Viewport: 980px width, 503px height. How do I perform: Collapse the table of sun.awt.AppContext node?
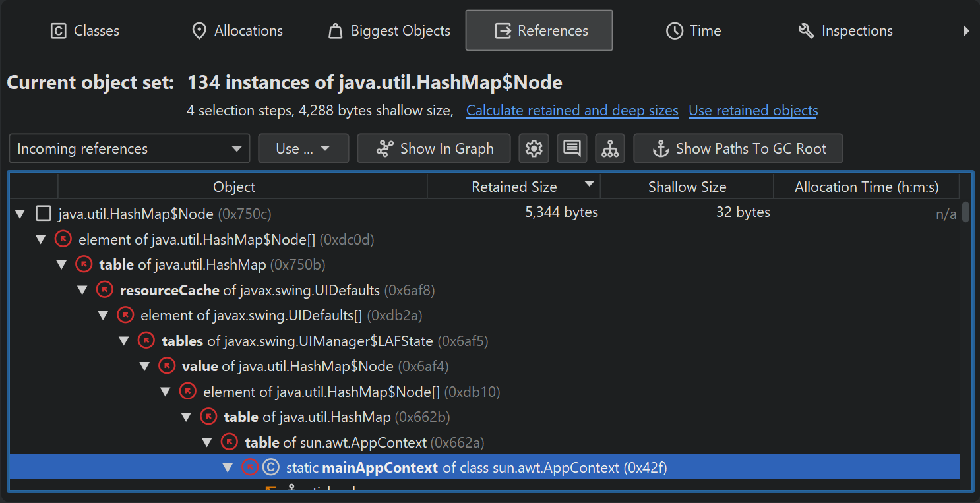tap(207, 442)
